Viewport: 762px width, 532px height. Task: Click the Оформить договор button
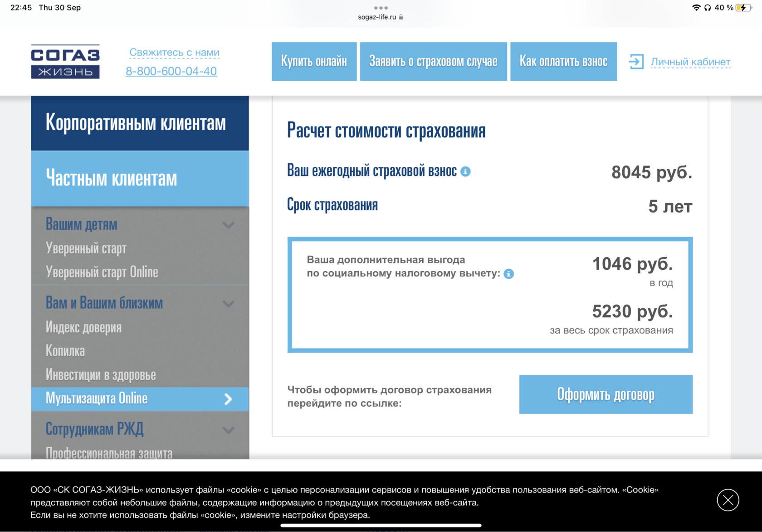606,395
